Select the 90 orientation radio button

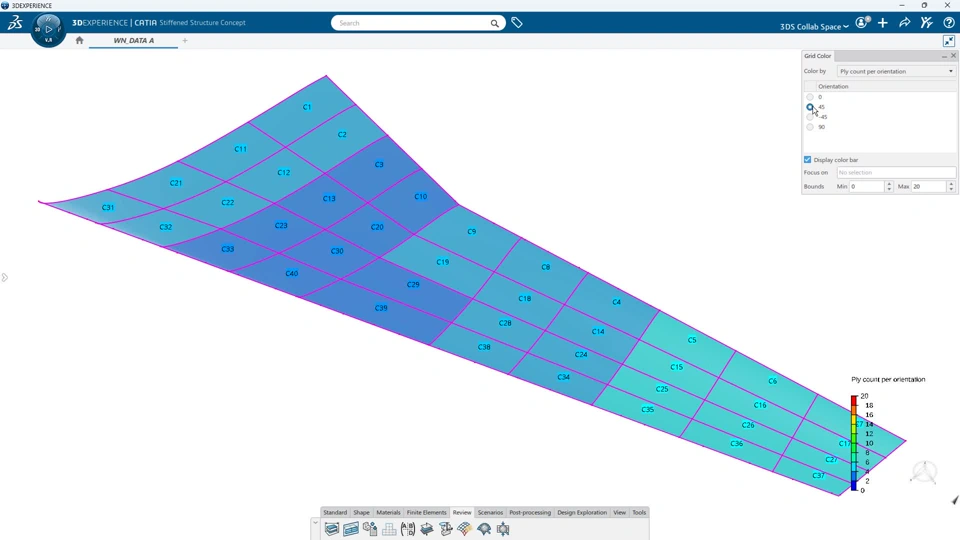click(810, 127)
